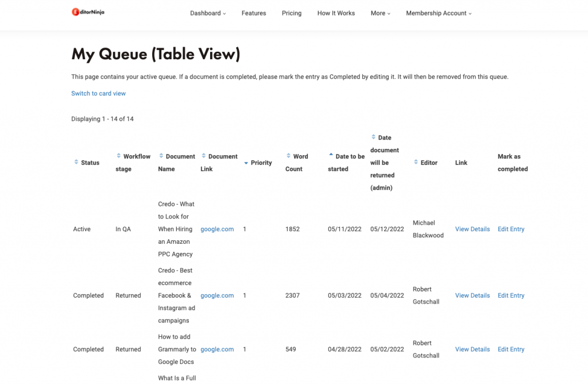Sort by Date document will be returned
The width and height of the screenshot is (588, 384).
pos(373,137)
